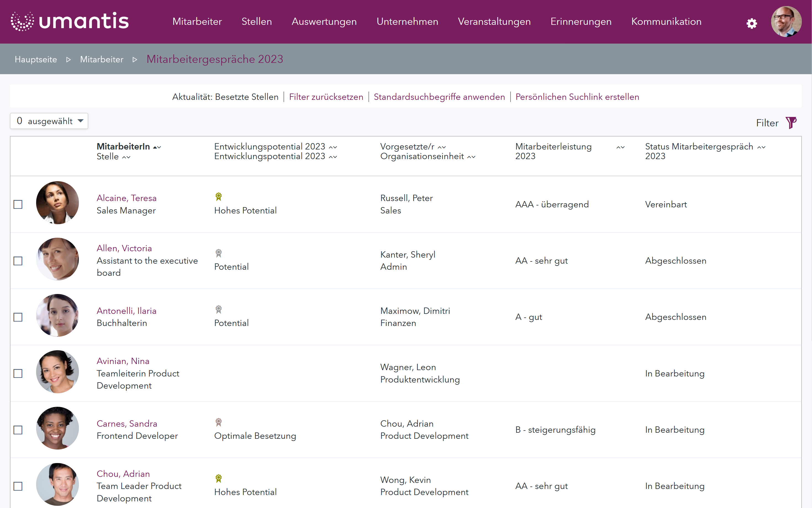
Task: Click the umantis logo
Action: click(x=70, y=22)
